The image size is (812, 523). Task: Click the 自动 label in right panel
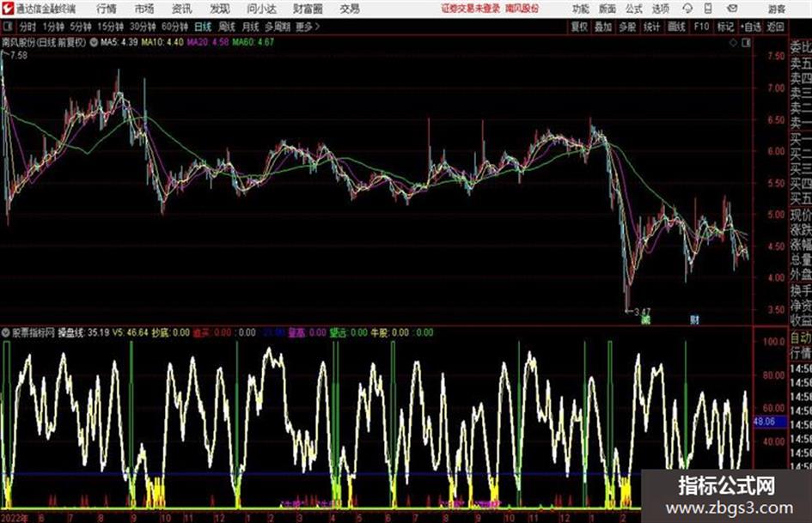tap(800, 338)
